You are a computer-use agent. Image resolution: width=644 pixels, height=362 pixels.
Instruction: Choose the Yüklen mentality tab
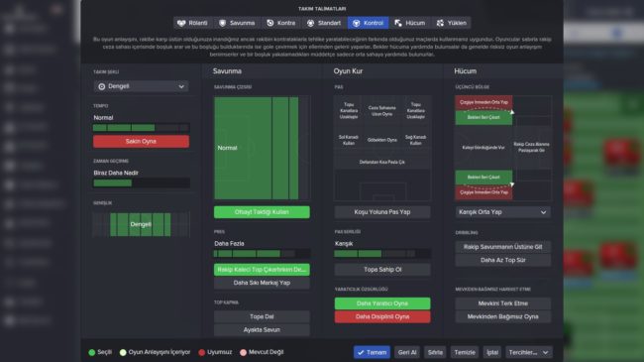click(x=452, y=23)
